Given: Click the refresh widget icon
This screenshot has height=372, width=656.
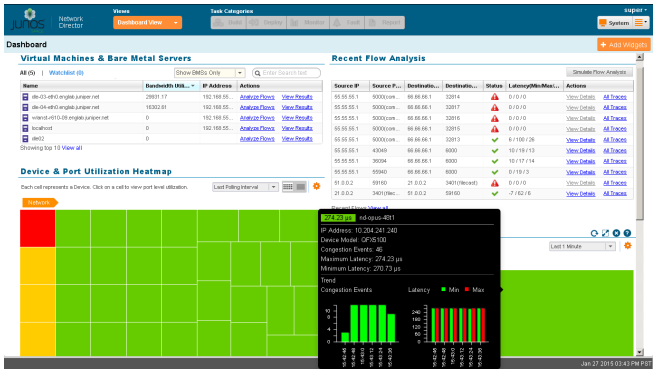Looking at the screenshot, I should click(594, 233).
